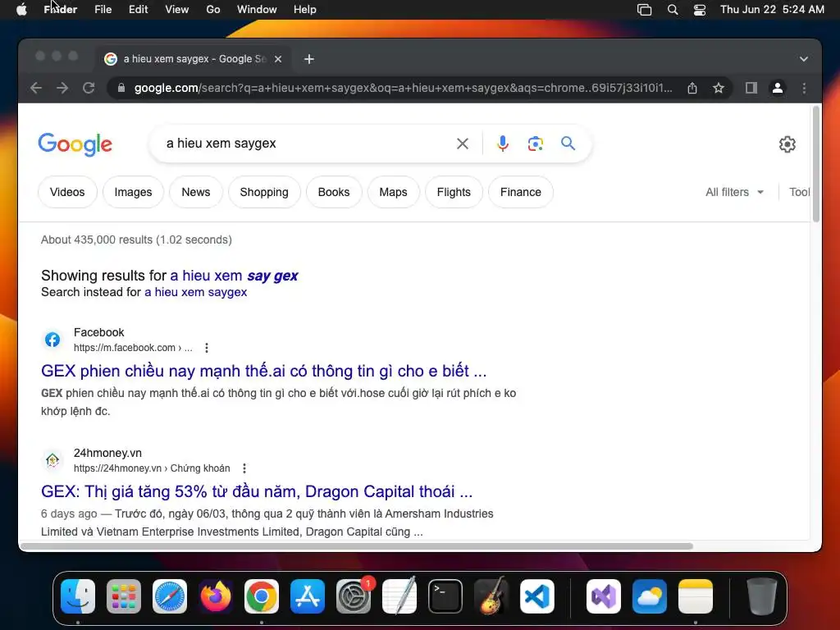Select the Finance filter chip
Image resolution: width=840 pixels, height=630 pixels.
pos(521,192)
